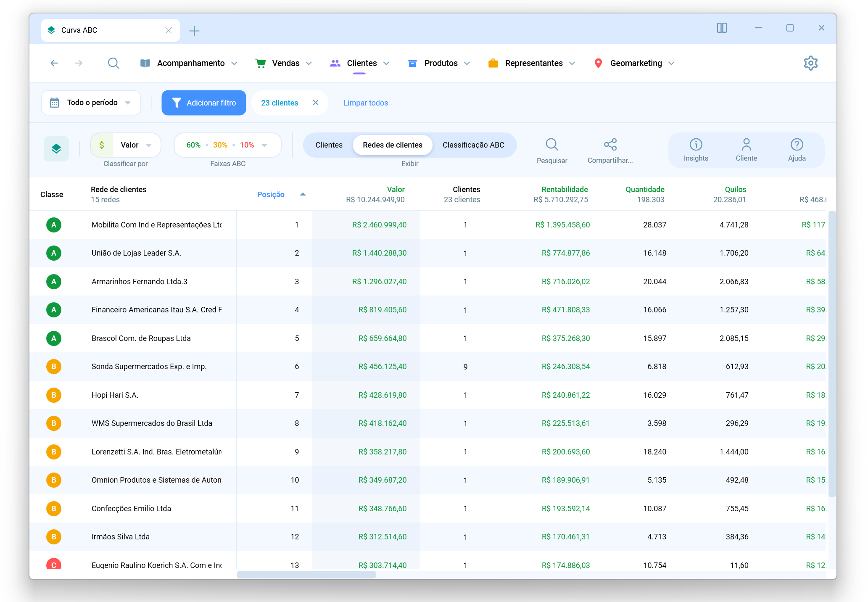Switch display to Clientes
The width and height of the screenshot is (868, 602).
click(x=329, y=145)
